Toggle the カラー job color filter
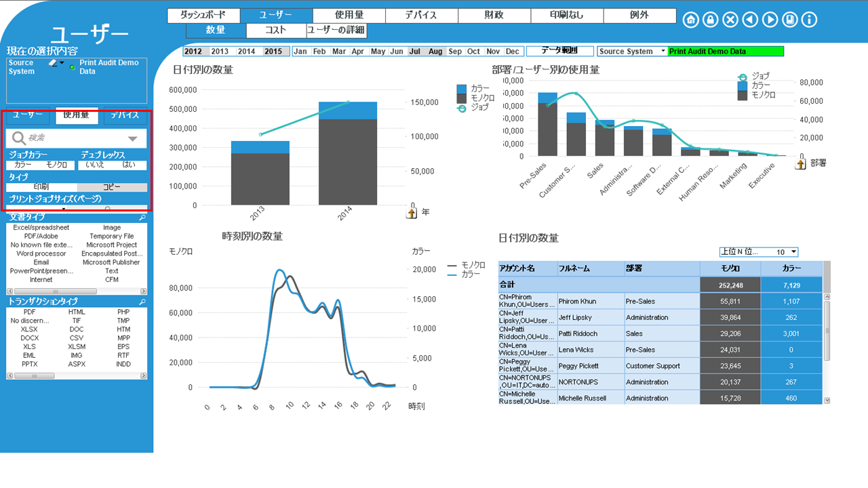Viewport: 868px width, 488px height. tap(23, 165)
